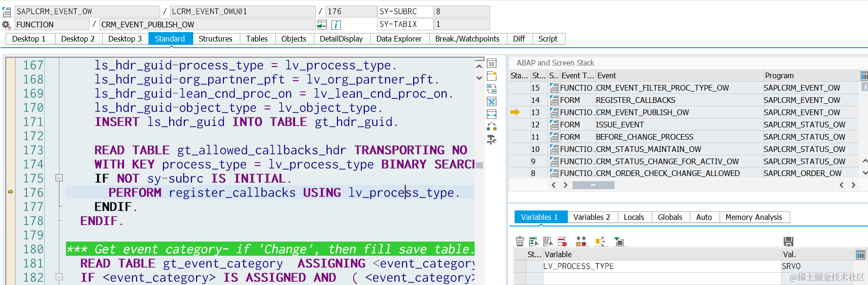This screenshot has height=285, width=868.
Task: Open column layout icon in Variables table header
Action: (860, 255)
